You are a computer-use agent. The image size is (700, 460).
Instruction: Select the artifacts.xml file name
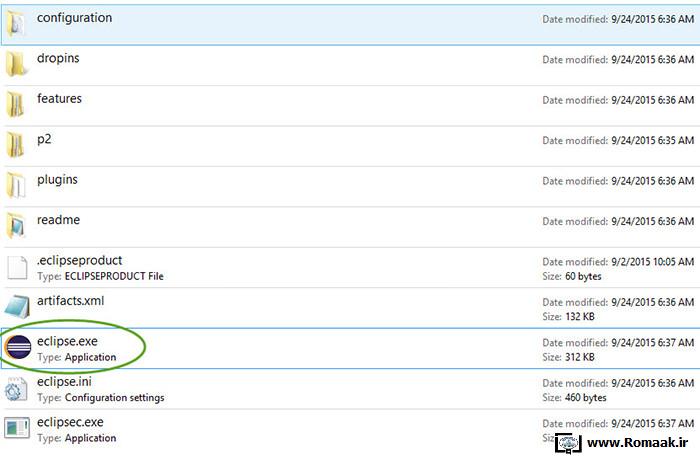pyautogui.click(x=71, y=301)
